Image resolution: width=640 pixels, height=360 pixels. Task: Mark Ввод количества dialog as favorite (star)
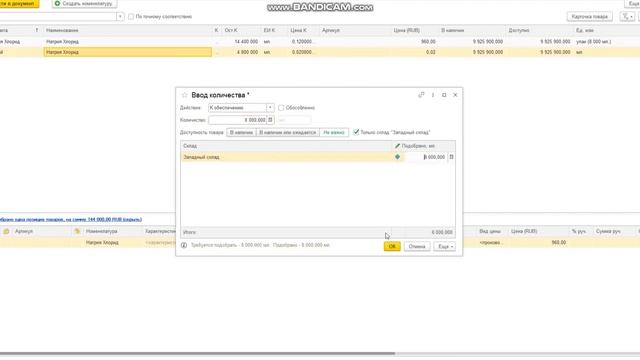(184, 95)
